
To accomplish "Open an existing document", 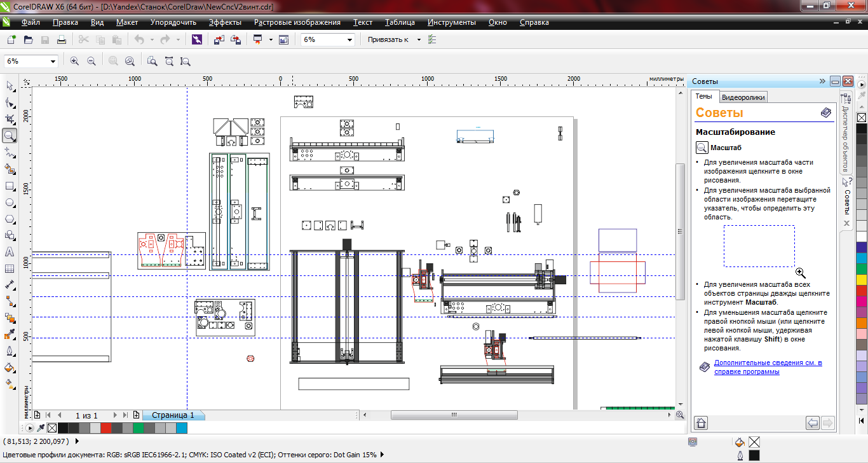I will click(28, 39).
